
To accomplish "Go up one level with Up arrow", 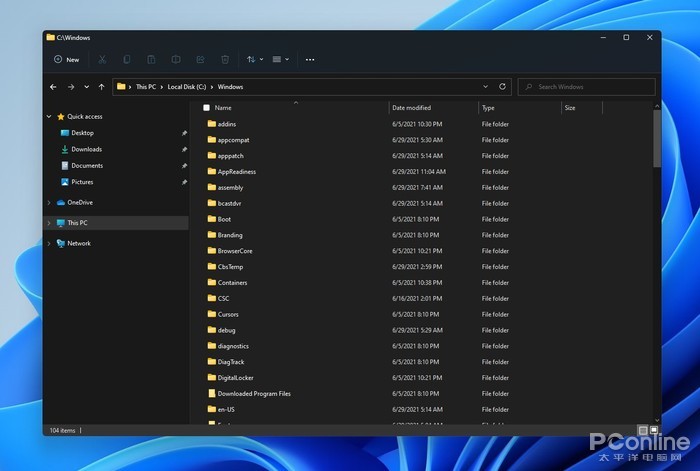I will 101,87.
